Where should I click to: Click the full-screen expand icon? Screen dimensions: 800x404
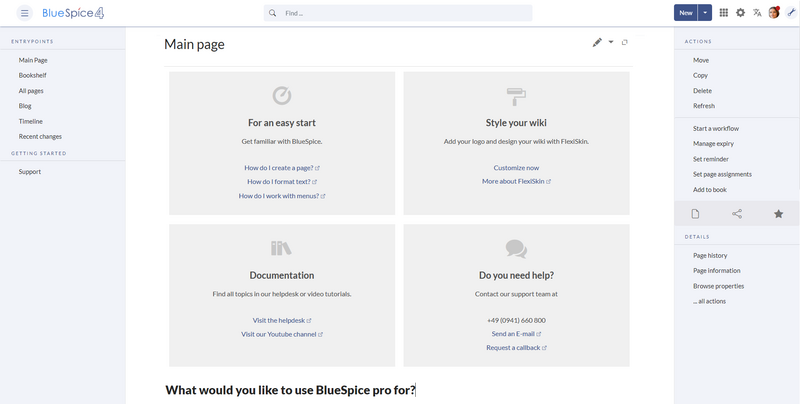pyautogui.click(x=624, y=42)
